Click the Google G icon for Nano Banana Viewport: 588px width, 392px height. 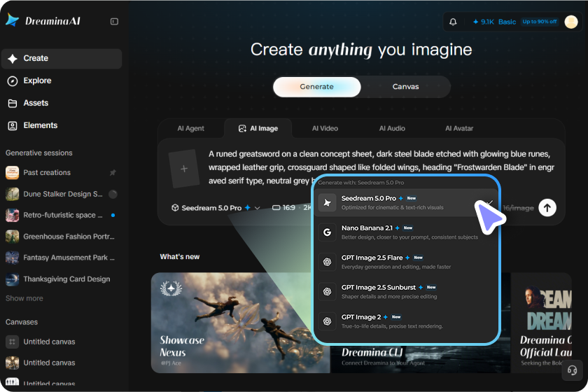coord(327,232)
